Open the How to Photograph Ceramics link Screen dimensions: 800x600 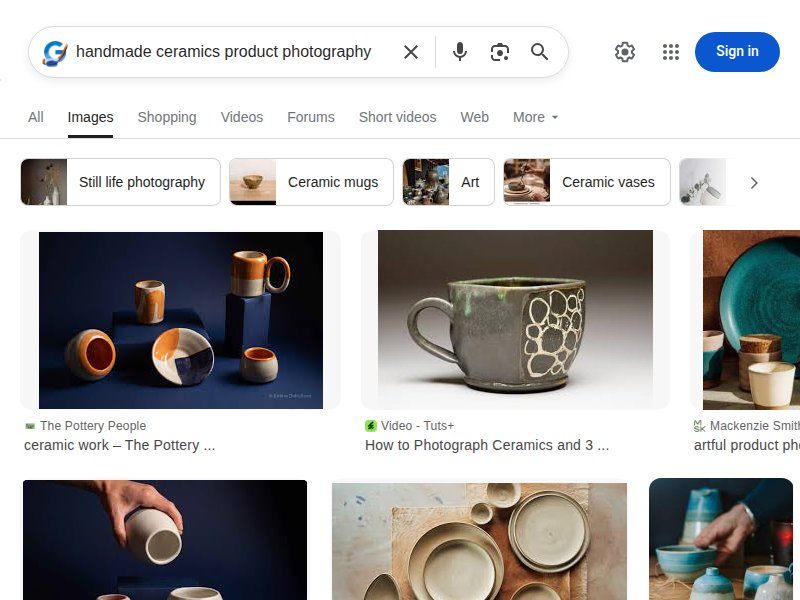pos(487,445)
